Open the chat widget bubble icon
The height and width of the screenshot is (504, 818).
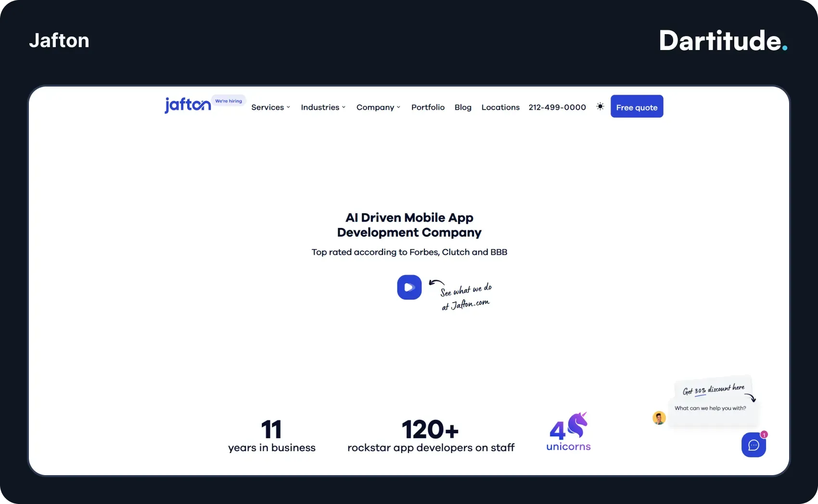754,445
